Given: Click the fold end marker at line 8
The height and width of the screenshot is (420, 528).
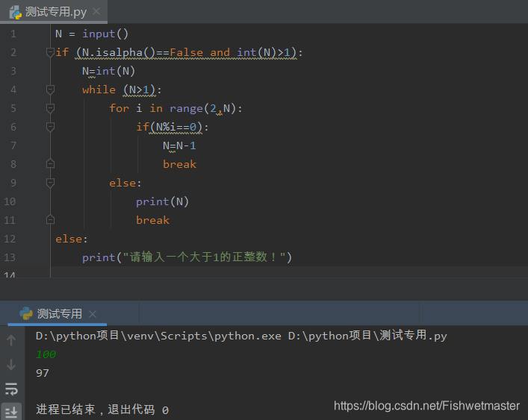Looking at the screenshot, I should point(50,164).
